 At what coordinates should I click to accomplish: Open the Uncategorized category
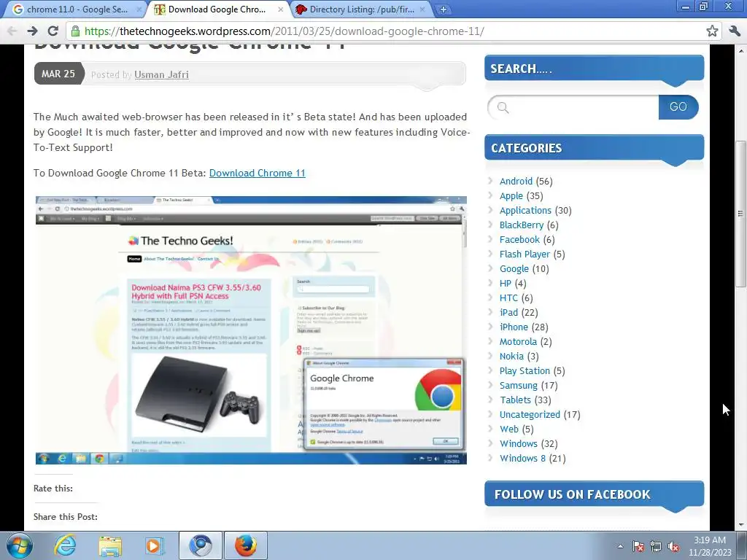[530, 415]
